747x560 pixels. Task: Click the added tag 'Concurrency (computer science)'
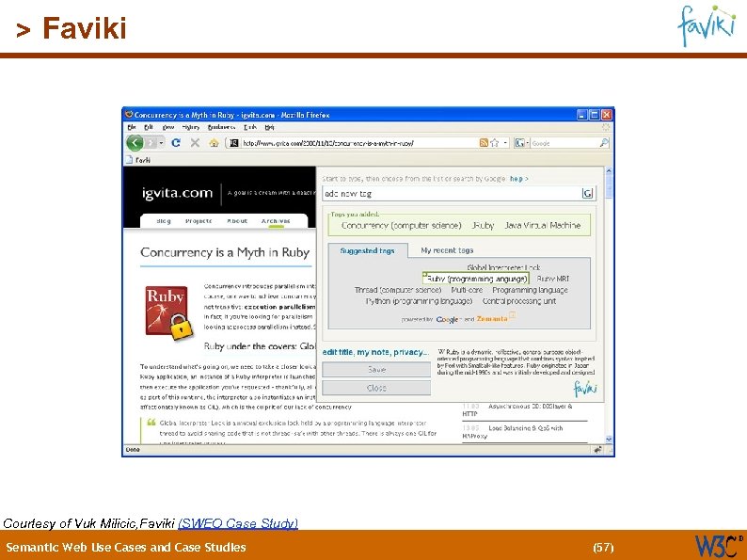tap(401, 226)
